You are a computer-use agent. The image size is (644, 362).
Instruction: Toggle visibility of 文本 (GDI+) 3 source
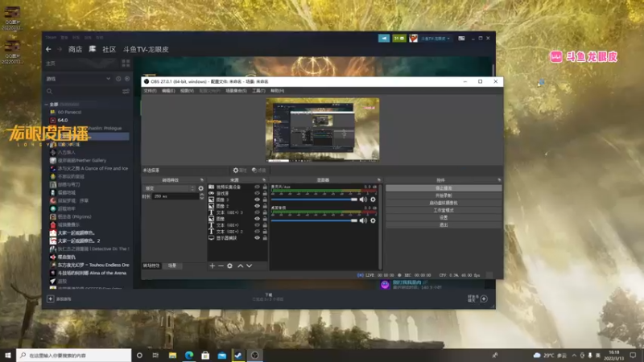point(257,212)
